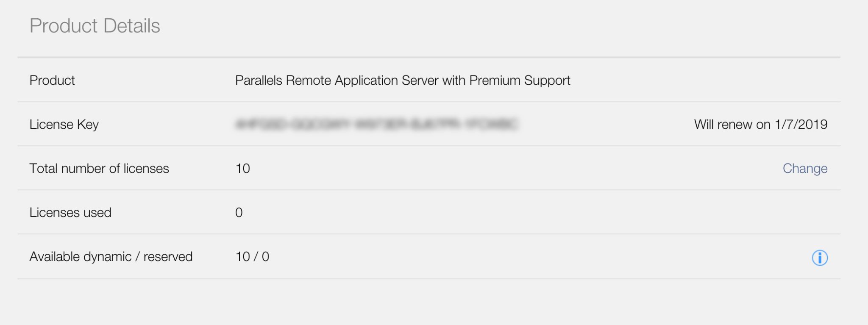
Task: Click 'Premium Support' in the product name
Action: pyautogui.click(x=520, y=81)
